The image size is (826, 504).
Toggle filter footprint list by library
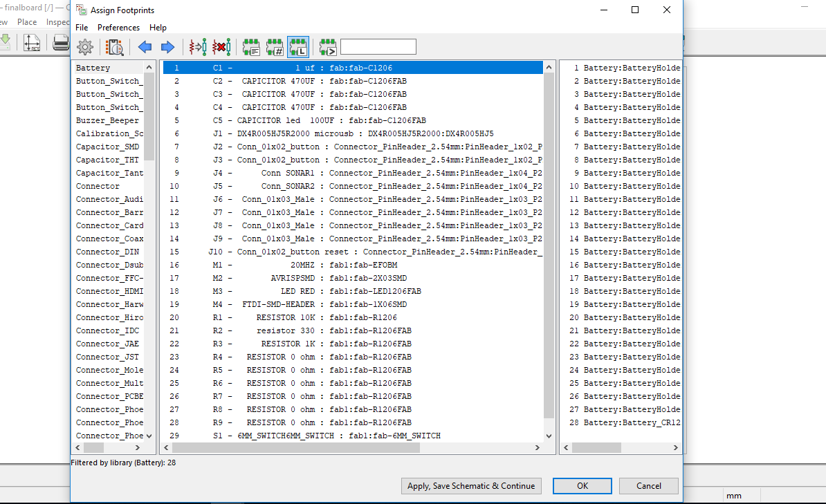pyautogui.click(x=298, y=47)
